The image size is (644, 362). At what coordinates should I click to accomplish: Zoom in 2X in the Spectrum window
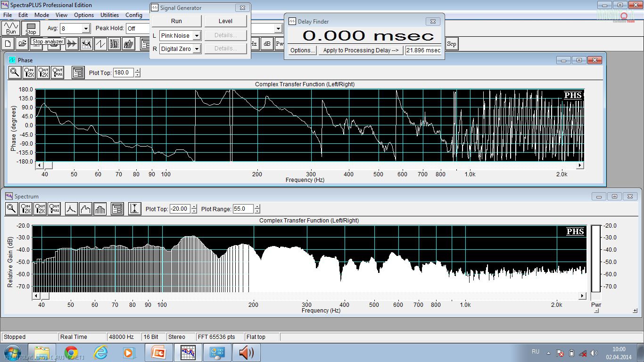pos(25,208)
